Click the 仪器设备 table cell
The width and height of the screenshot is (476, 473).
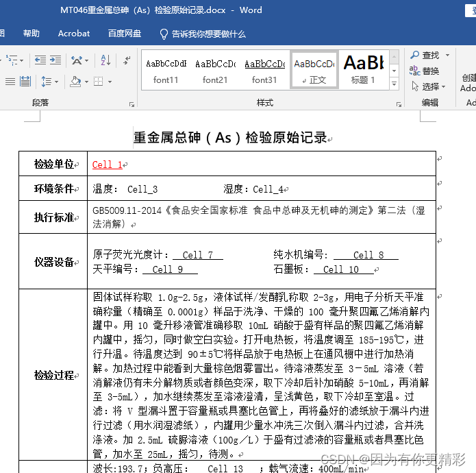[x=53, y=262]
